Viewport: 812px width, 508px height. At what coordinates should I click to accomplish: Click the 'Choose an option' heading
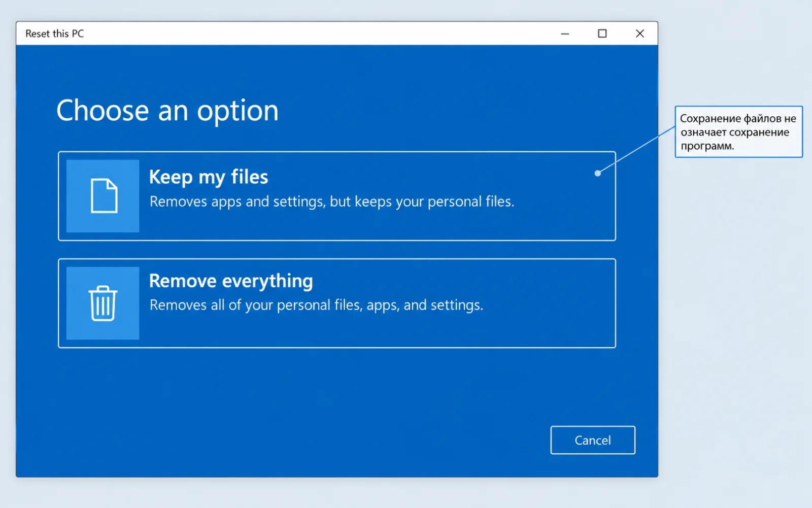tap(167, 111)
